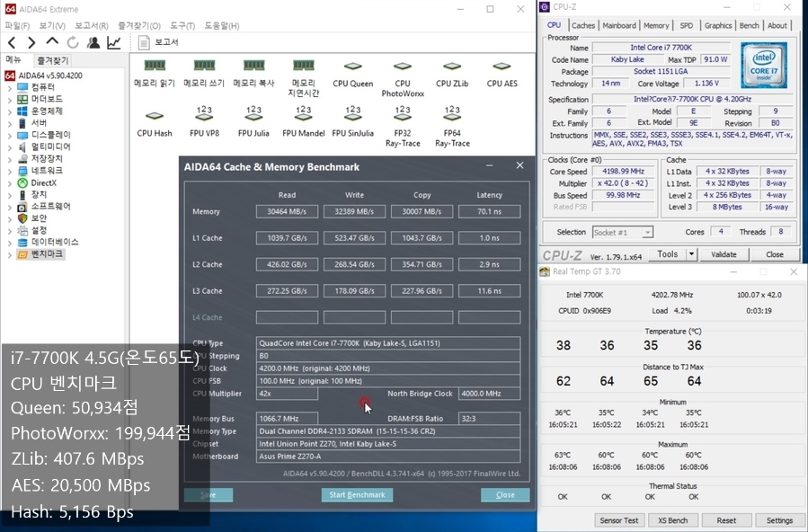This screenshot has height=532, width=808.
Task: Click the user profile toolbar icon in AIDA64
Action: 93,42
